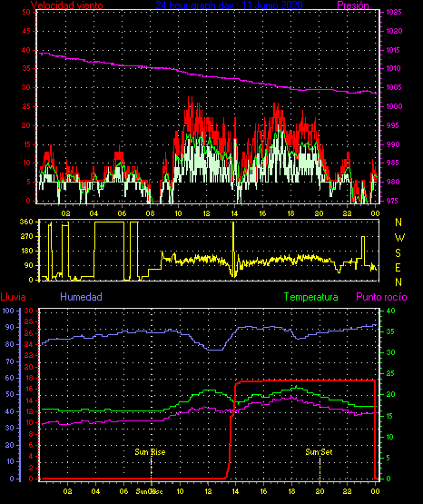423x504 pixels.
Task: Click the Velocidad viento title label
Action: [67, 5]
